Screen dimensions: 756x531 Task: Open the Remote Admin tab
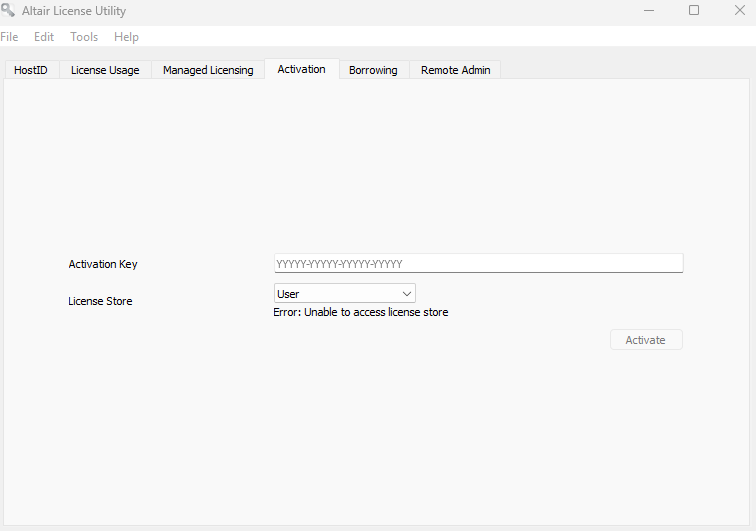(456, 70)
